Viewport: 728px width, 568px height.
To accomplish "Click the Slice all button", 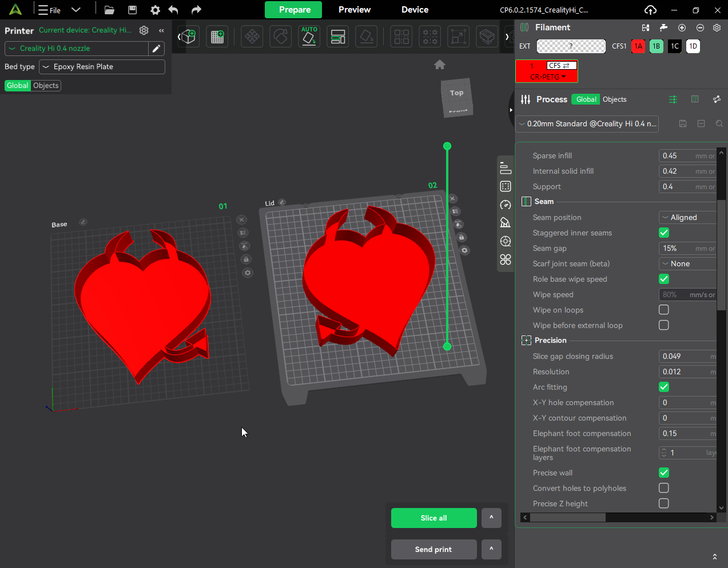I will tap(433, 518).
